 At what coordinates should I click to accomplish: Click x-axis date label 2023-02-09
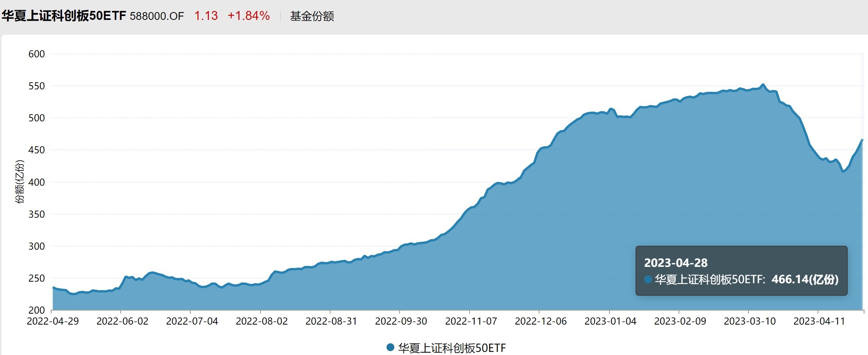click(680, 321)
